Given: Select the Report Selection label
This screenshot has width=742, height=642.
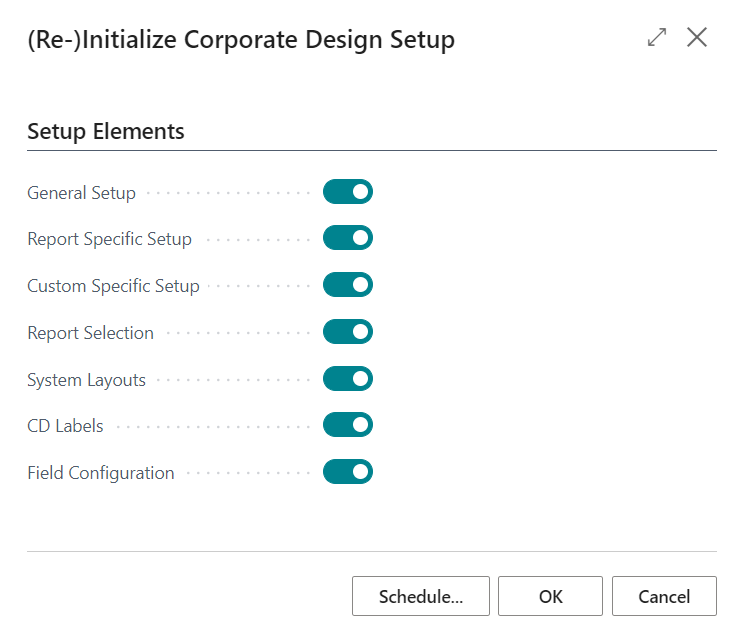Looking at the screenshot, I should (x=90, y=333).
